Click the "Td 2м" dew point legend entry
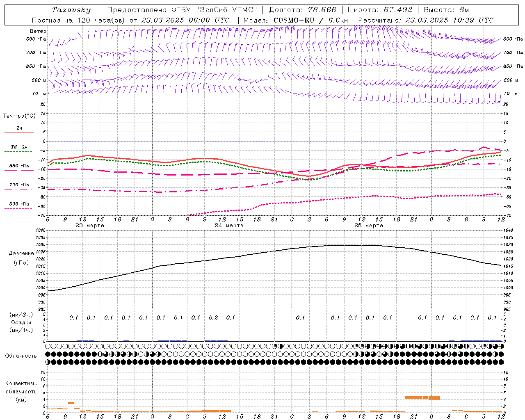 (x=19, y=147)
